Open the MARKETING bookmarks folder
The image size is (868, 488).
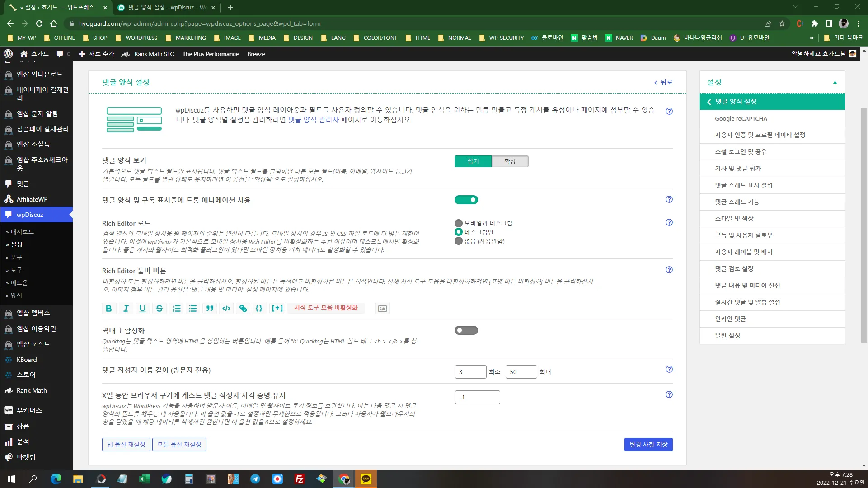pyautogui.click(x=186, y=38)
